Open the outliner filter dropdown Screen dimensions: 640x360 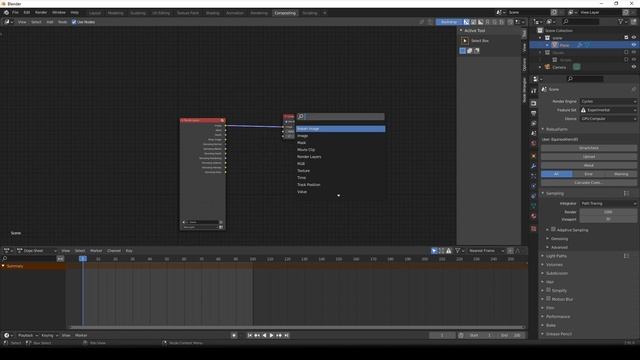[x=622, y=21]
